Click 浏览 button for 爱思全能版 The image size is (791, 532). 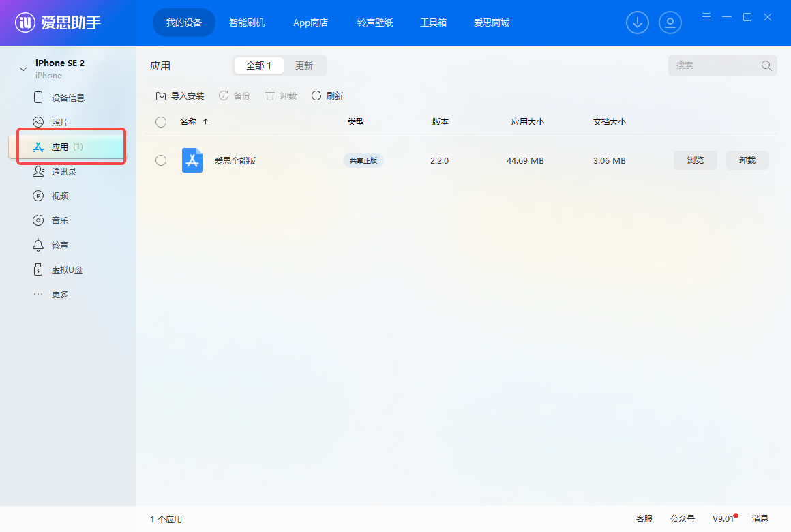[695, 160]
